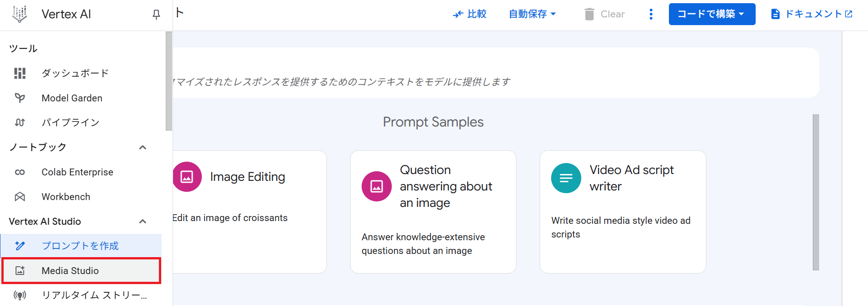Go to パイプライン in the sidebar
868x306 pixels.
(x=81, y=122)
